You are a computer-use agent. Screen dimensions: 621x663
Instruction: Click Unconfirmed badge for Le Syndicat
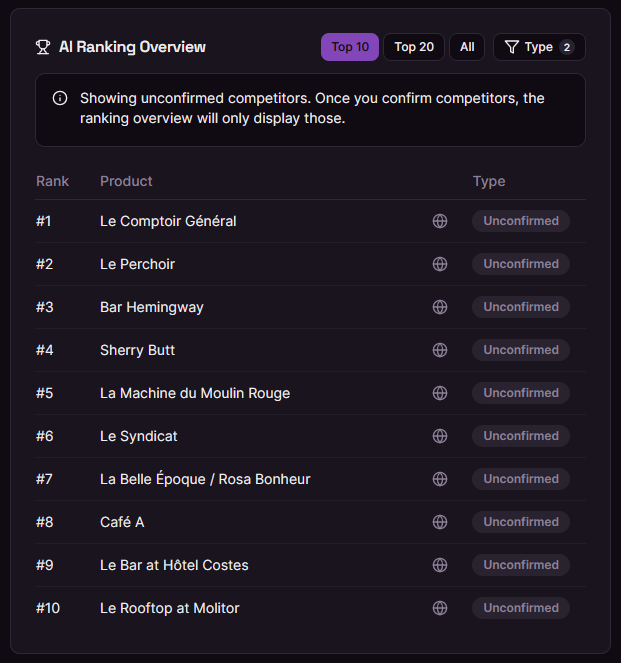point(521,436)
